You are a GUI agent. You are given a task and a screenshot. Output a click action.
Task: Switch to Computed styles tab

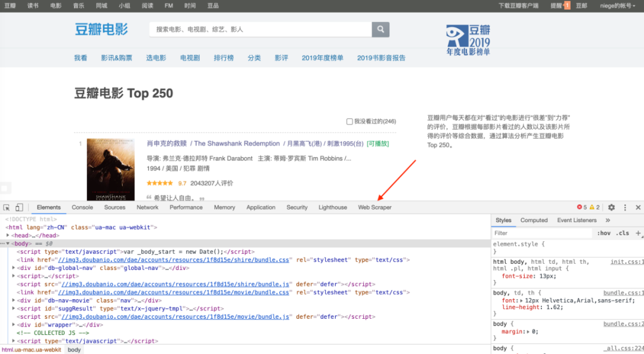tap(534, 220)
